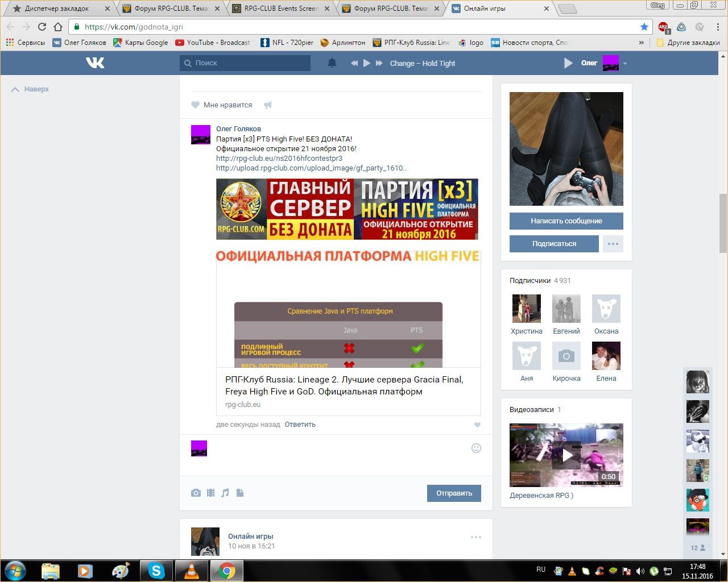This screenshot has width=728, height=582.
Task: Open the rpg-club.eu/ns2016hfcontestpr3 link
Action: tap(279, 159)
